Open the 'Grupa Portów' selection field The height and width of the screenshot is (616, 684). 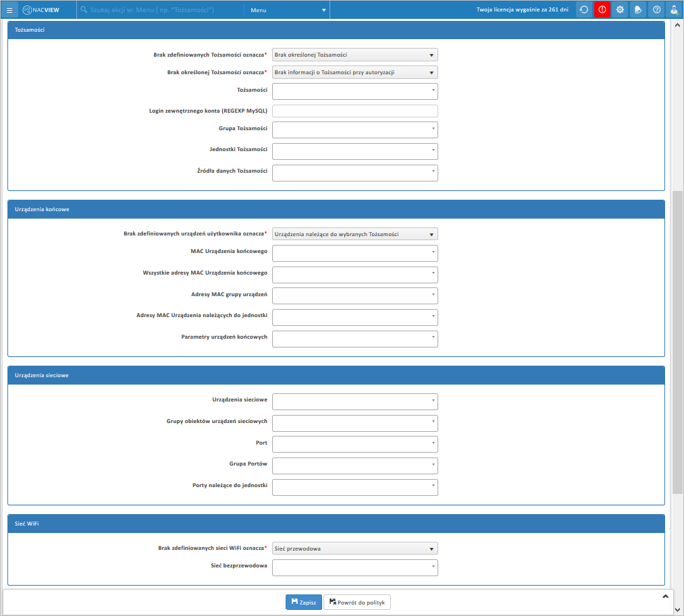(x=354, y=466)
